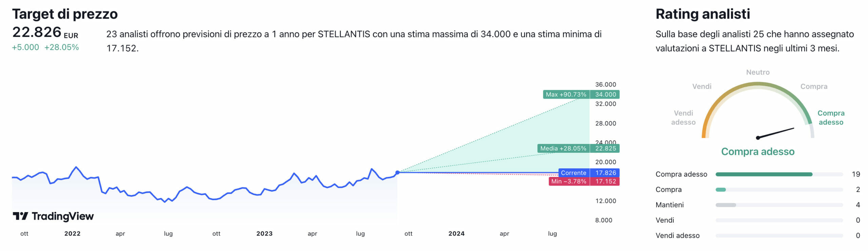This screenshot has height=251, width=868.
Task: Click the Compra rating bar
Action: tap(779, 190)
